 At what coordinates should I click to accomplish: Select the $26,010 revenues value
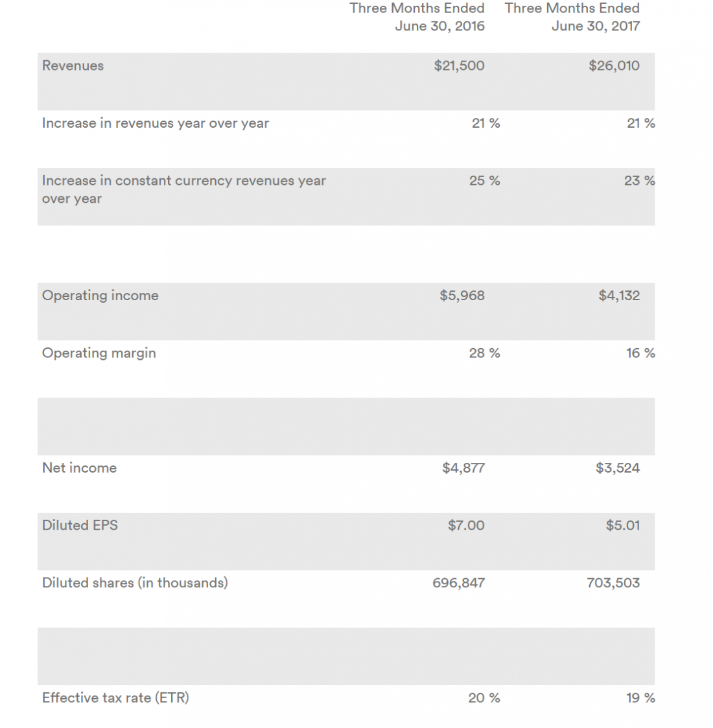tap(614, 65)
